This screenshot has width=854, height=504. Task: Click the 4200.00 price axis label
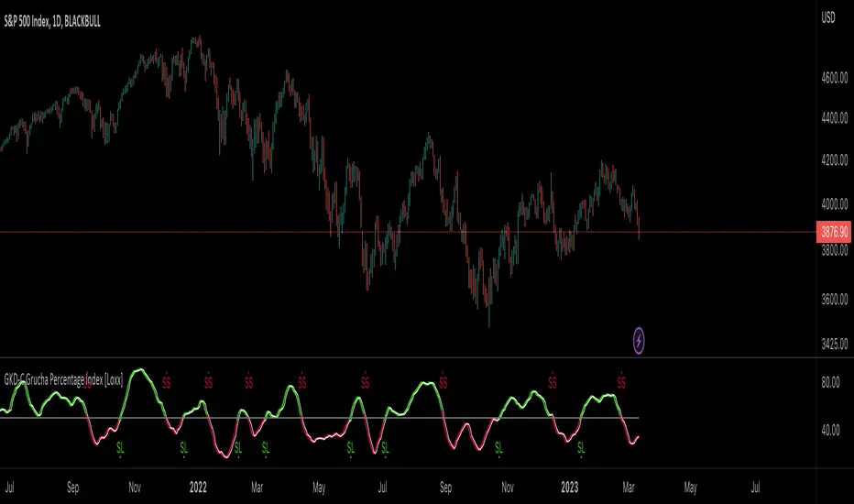pyautogui.click(x=835, y=160)
